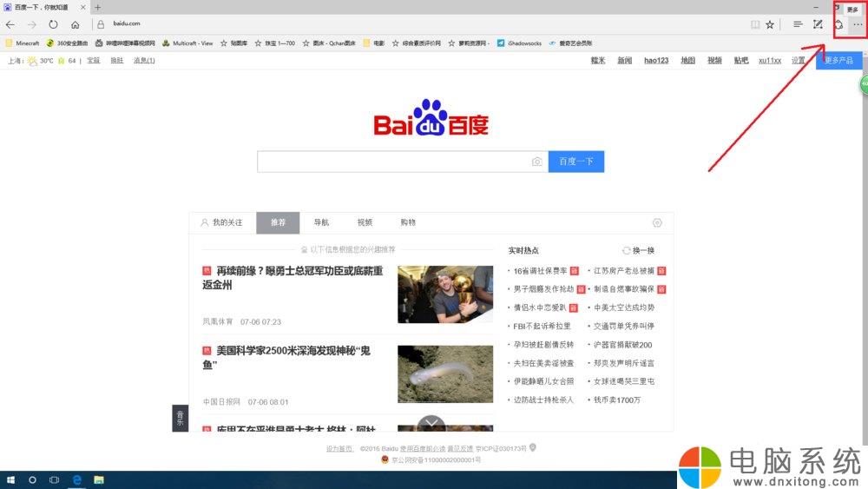Switch to the 推荐 tab
This screenshot has width=868, height=489.
point(278,222)
